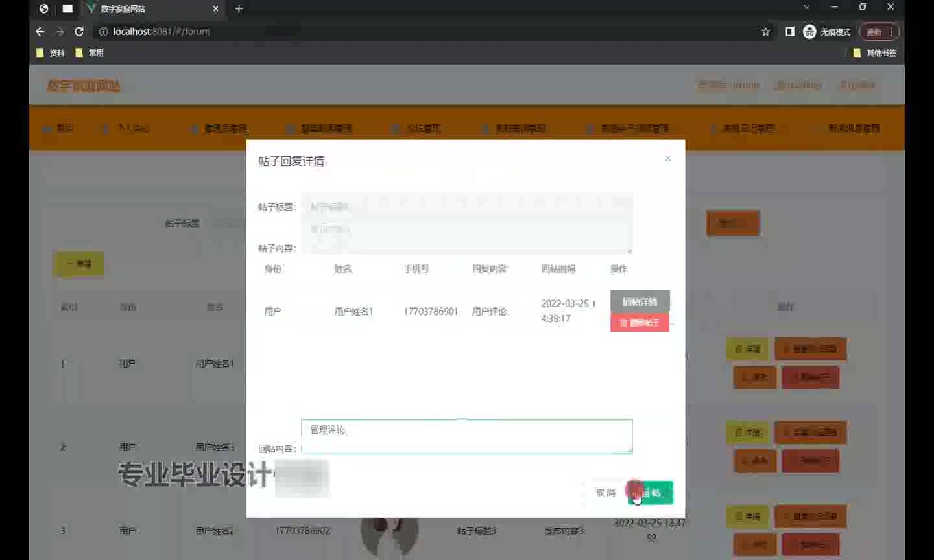Viewport: 934px width, 560px height.
Task: Click the yellow detail button in row 1
Action: (747, 349)
